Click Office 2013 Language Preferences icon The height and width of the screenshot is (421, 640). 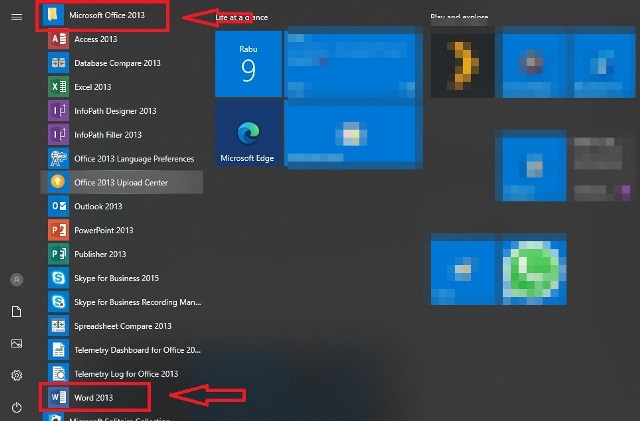(58, 158)
